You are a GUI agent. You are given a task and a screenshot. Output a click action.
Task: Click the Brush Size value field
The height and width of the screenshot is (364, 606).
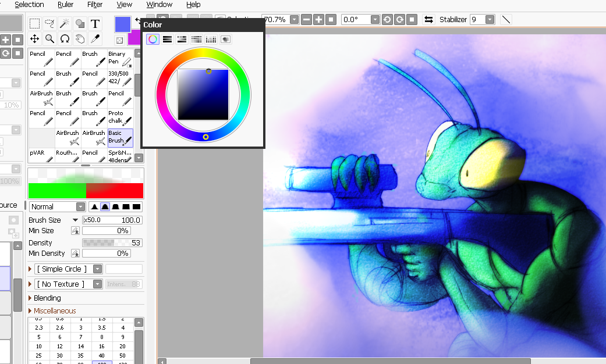[112, 220]
